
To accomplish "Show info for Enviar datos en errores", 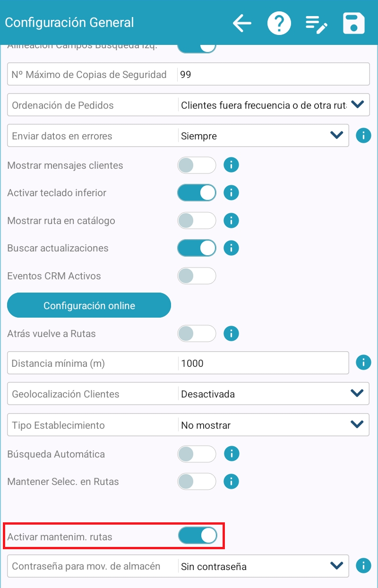I will coord(363,136).
